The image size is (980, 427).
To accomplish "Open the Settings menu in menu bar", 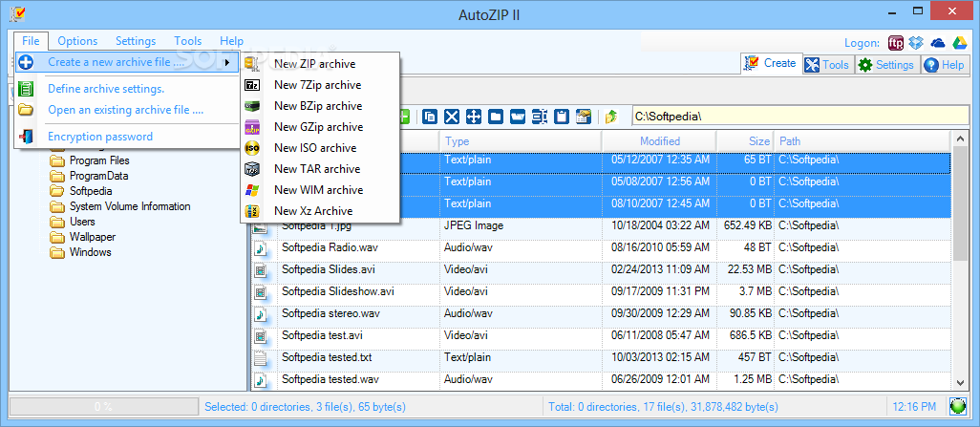I will tap(136, 41).
